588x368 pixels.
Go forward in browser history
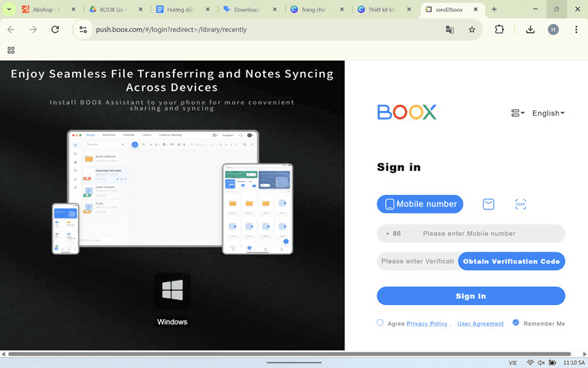[x=33, y=29]
